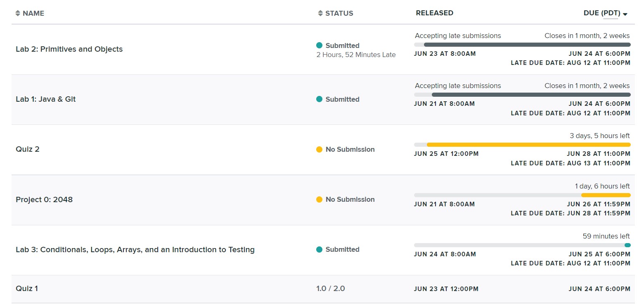Click the sort arrows icon beside STATUS
The width and height of the screenshot is (644, 308).
coord(320,13)
